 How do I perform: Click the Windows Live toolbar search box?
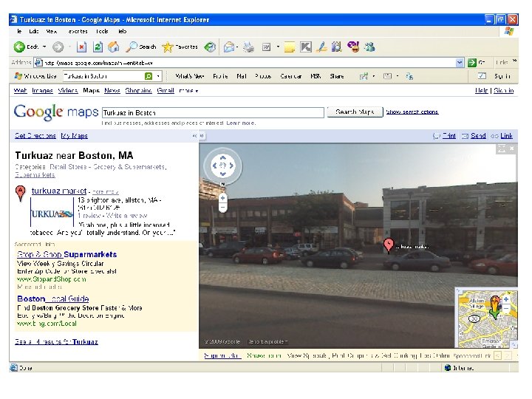click(x=103, y=76)
